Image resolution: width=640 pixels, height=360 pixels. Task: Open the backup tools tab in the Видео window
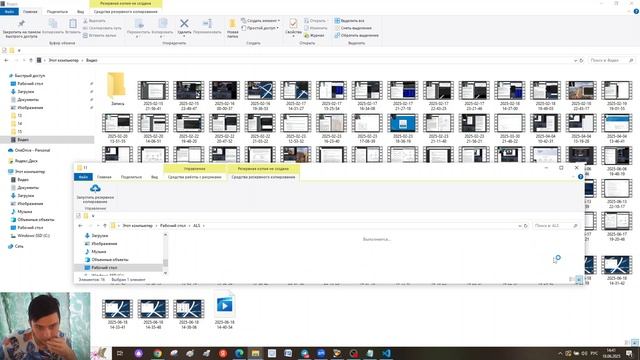pos(126,11)
